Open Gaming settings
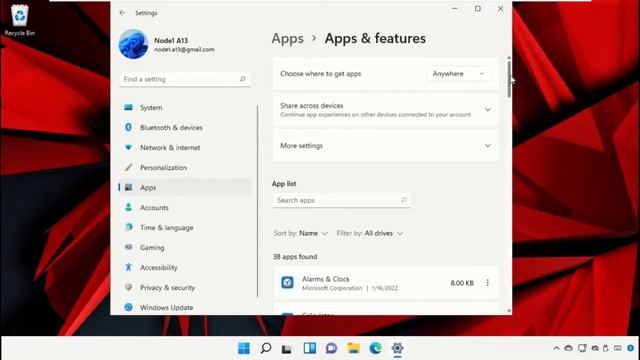This screenshot has width=640, height=360. point(185,247)
